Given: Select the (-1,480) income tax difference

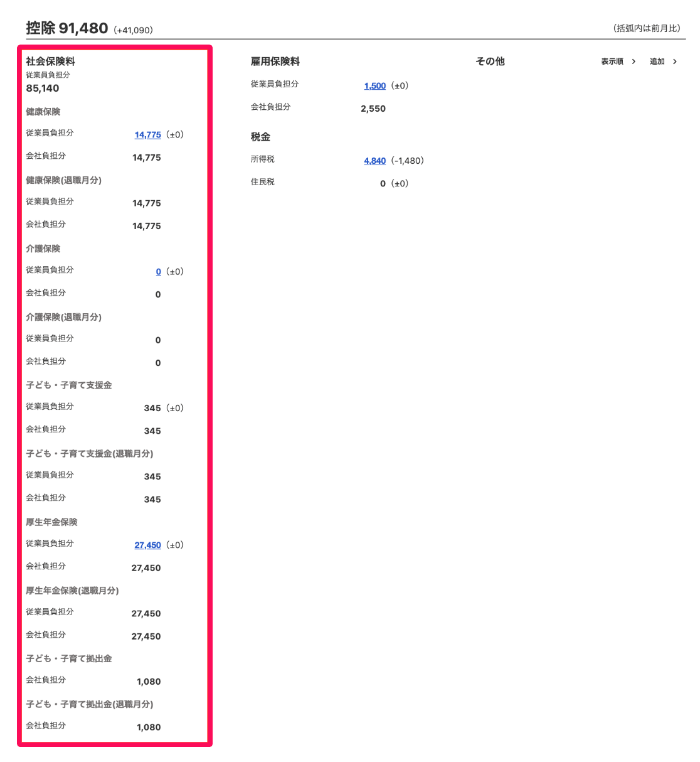Looking at the screenshot, I should click(408, 161).
